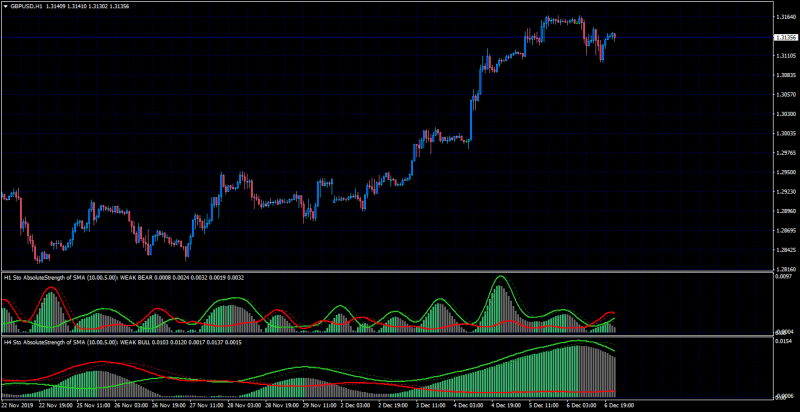Click time axis label 22 Nov 2019

click(x=16, y=405)
